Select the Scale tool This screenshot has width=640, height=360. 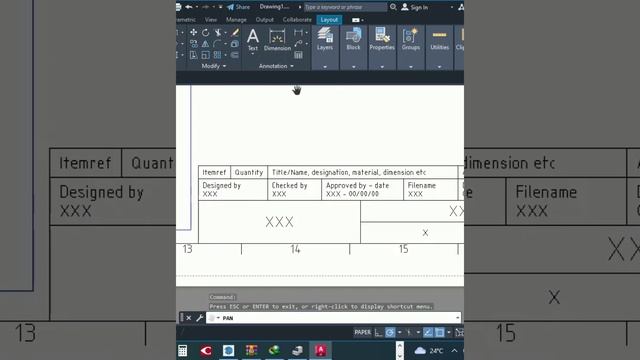tap(205, 55)
